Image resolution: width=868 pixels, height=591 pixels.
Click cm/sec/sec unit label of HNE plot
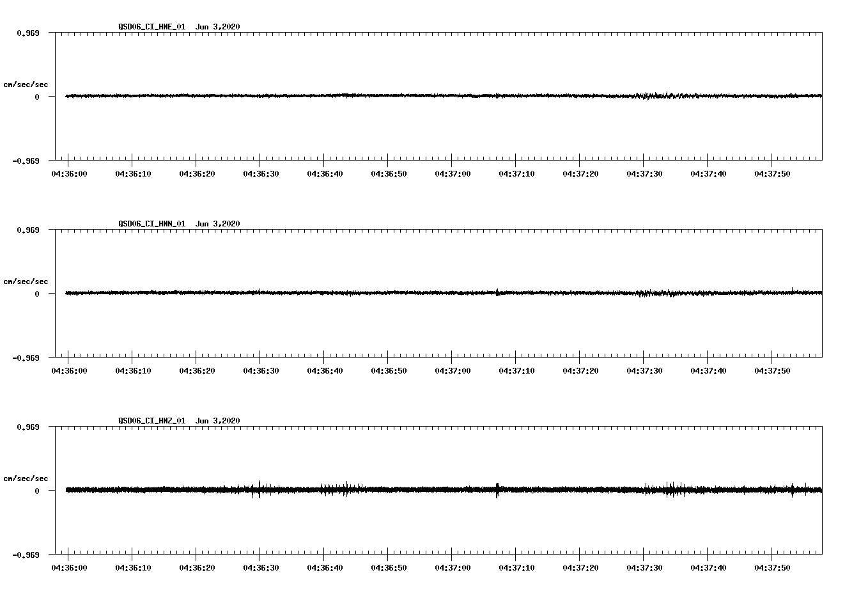point(26,84)
